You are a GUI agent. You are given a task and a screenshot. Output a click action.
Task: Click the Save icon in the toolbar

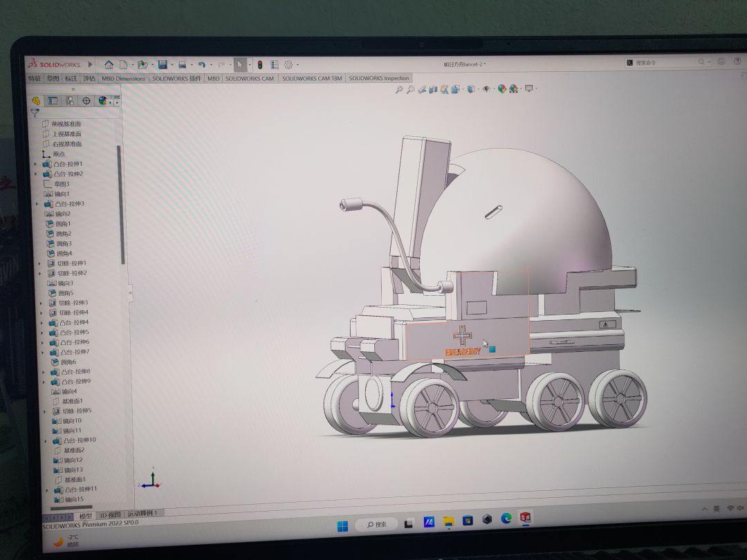click(163, 64)
